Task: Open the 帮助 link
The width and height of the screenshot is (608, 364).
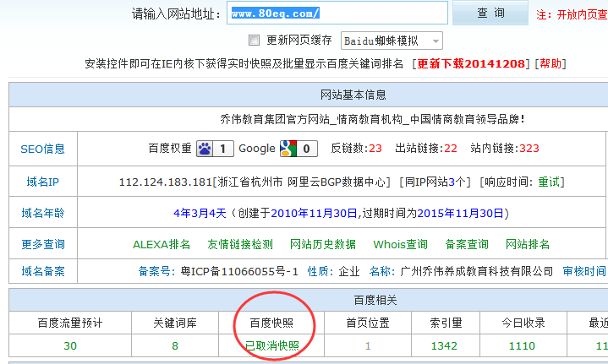Action: (x=550, y=63)
